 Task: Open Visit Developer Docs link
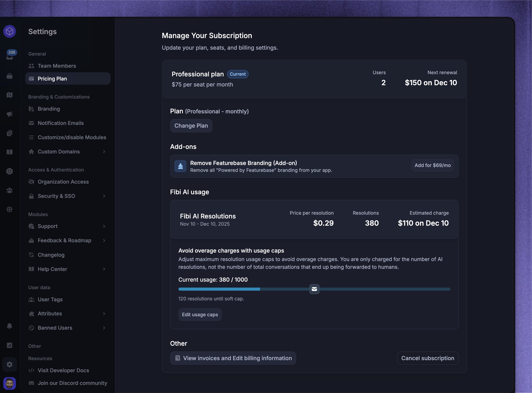click(68, 370)
